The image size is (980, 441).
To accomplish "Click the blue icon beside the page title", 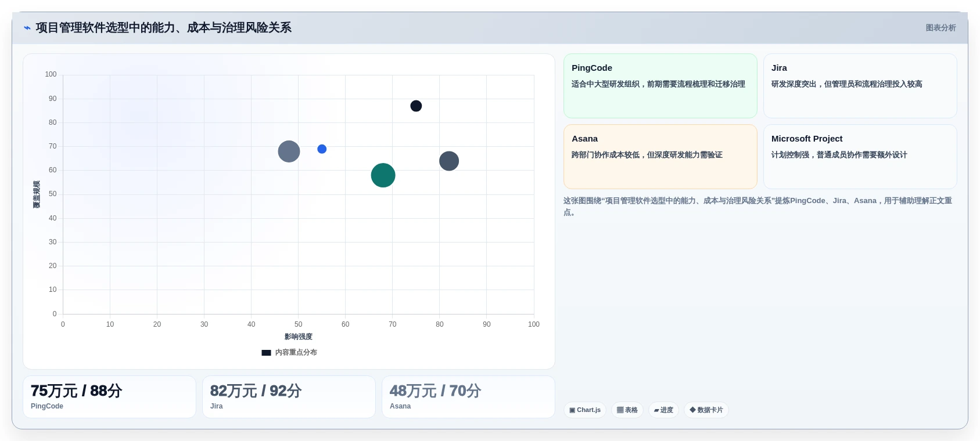I will click(27, 28).
